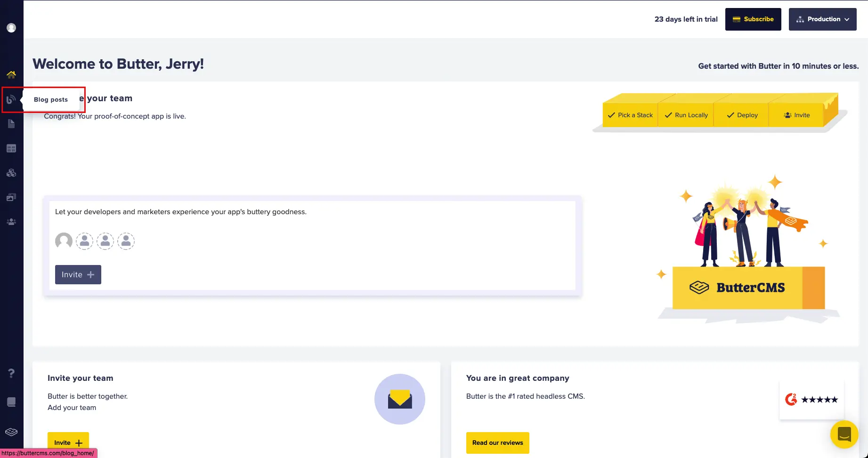
Task: Click 'Butter is better together.' text
Action: point(88,396)
